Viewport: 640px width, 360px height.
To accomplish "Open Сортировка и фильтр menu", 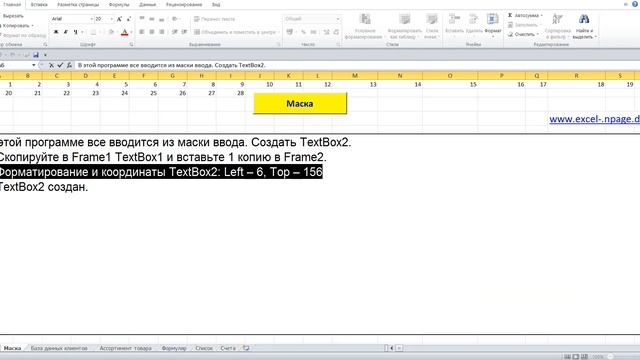I will [558, 26].
